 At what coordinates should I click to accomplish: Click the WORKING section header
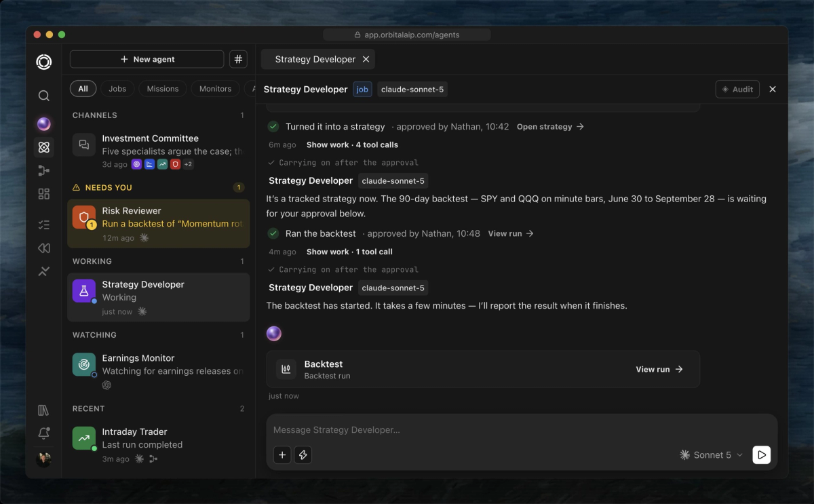(92, 261)
